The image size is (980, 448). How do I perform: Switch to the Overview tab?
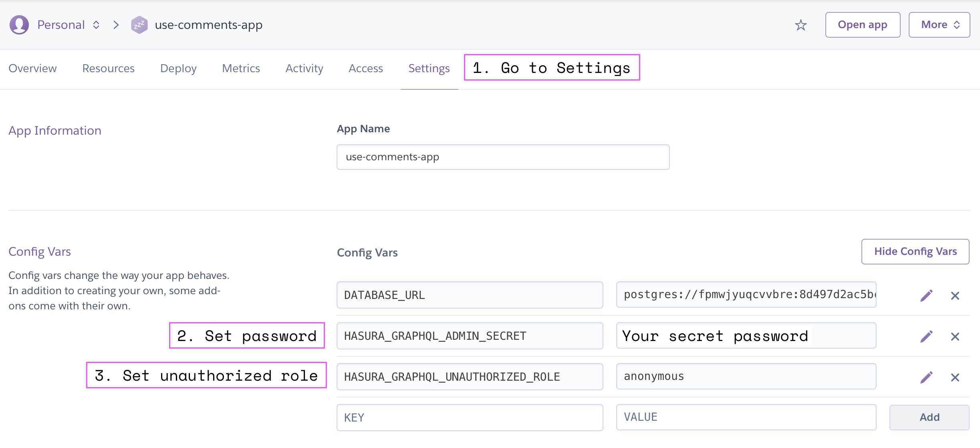click(32, 69)
